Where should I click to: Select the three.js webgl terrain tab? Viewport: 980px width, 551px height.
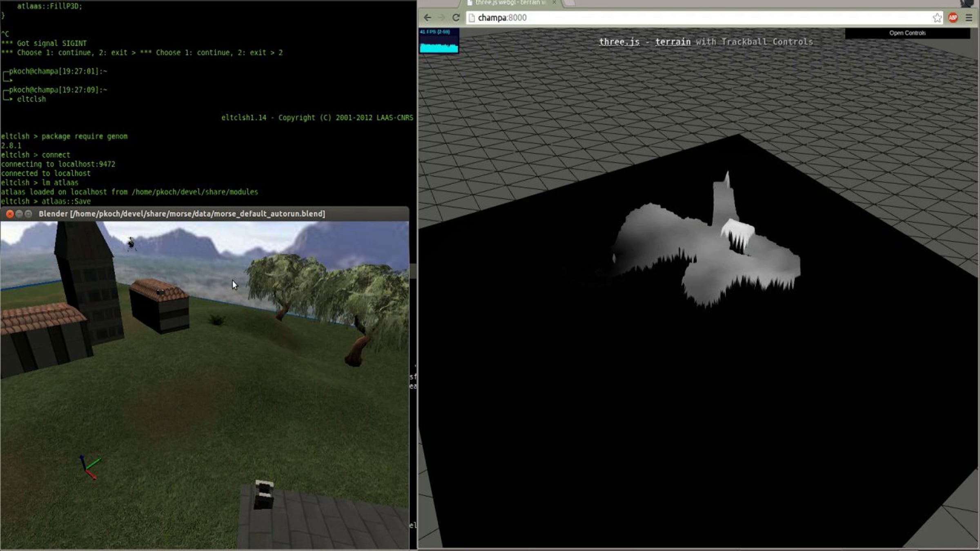(510, 3)
